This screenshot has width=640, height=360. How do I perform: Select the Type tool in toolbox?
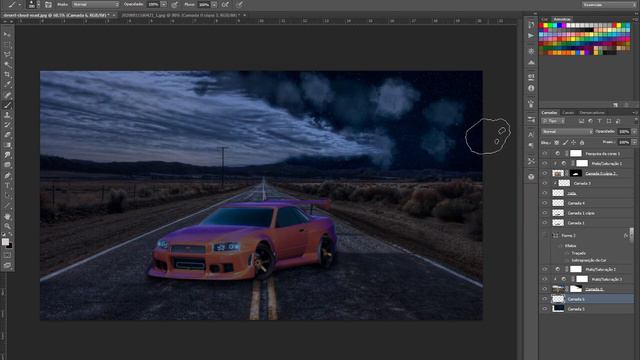coord(7,186)
